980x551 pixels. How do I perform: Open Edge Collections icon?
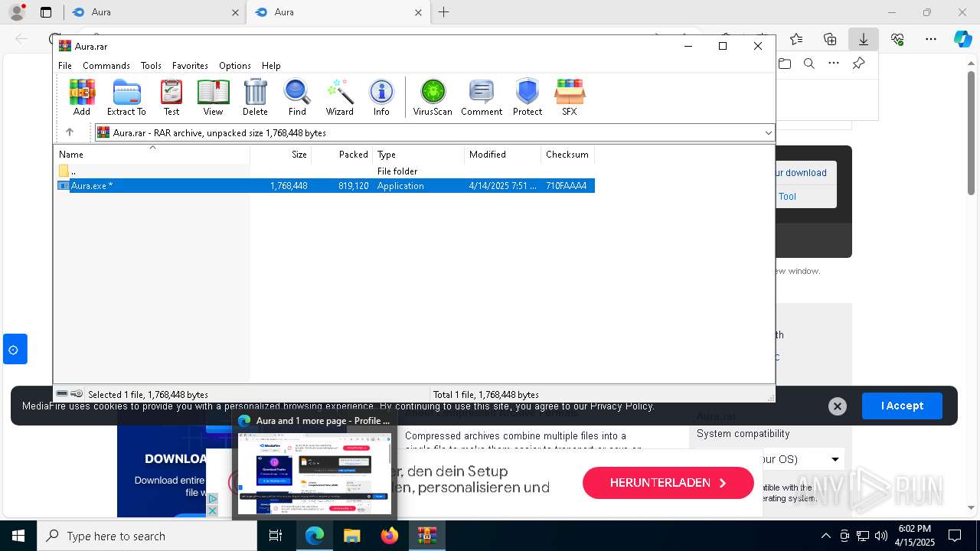pyautogui.click(x=830, y=39)
